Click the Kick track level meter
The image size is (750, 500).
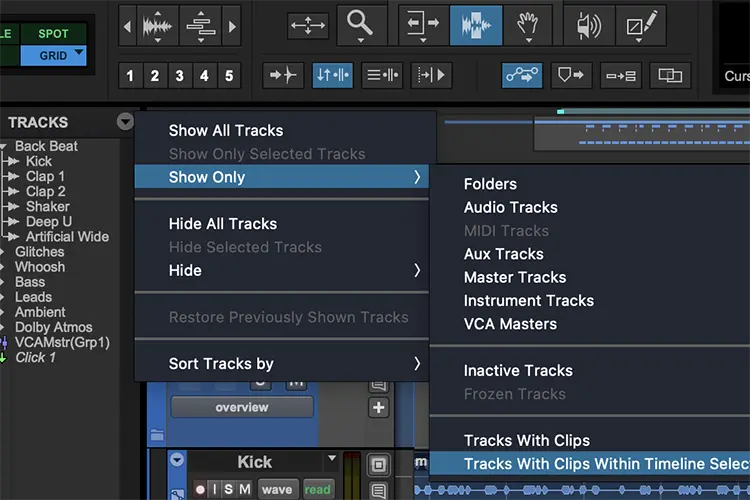click(x=352, y=476)
